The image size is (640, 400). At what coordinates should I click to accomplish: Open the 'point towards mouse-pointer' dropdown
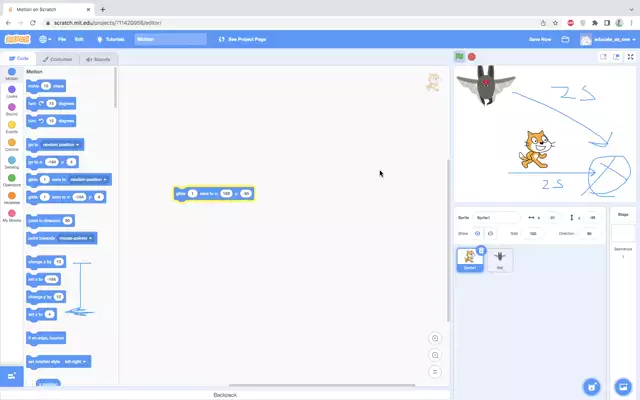(75, 238)
